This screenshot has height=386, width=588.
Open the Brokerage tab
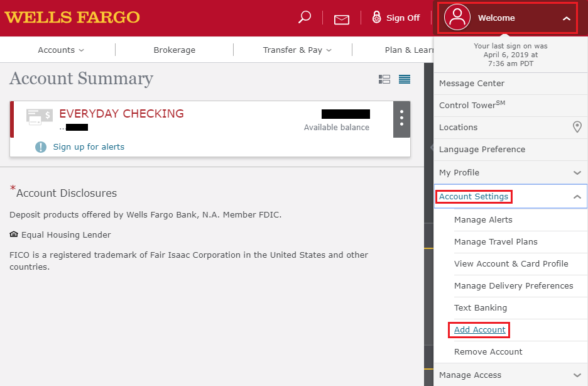[x=175, y=50]
